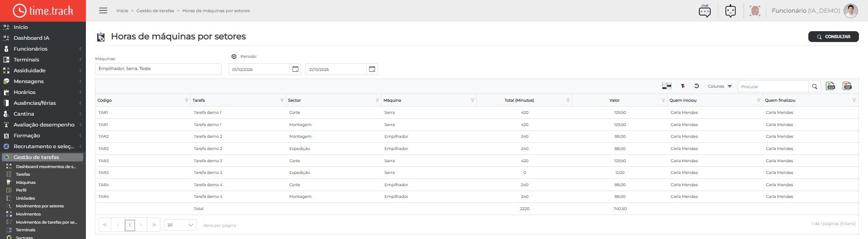868x239 pixels.
Task: Expand the Funcionários sidebar menu
Action: [43, 49]
